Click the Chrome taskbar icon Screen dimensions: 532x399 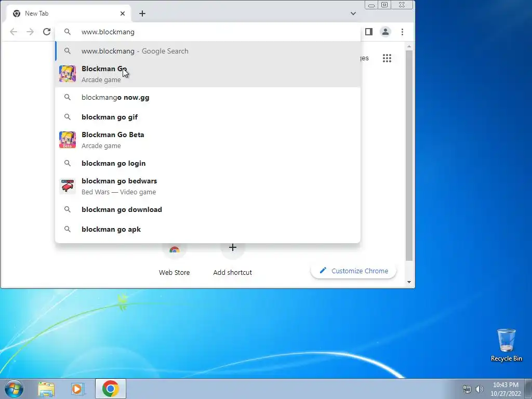tap(111, 389)
